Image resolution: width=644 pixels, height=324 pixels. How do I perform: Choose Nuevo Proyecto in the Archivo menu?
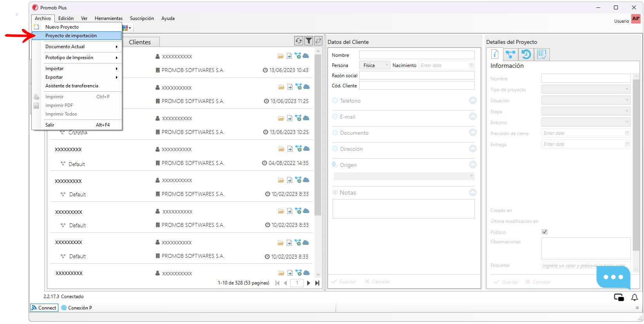(77, 27)
